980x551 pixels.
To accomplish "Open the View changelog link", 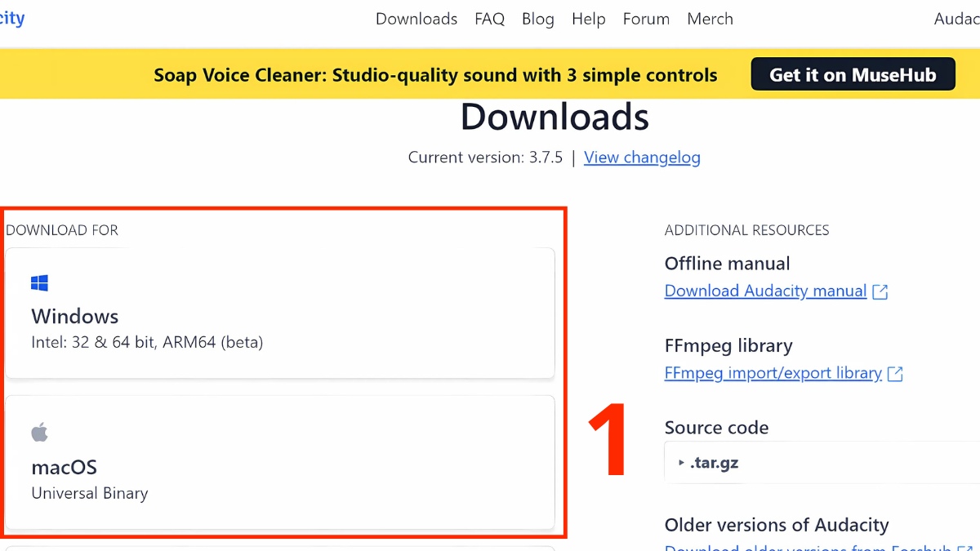I will (x=642, y=158).
